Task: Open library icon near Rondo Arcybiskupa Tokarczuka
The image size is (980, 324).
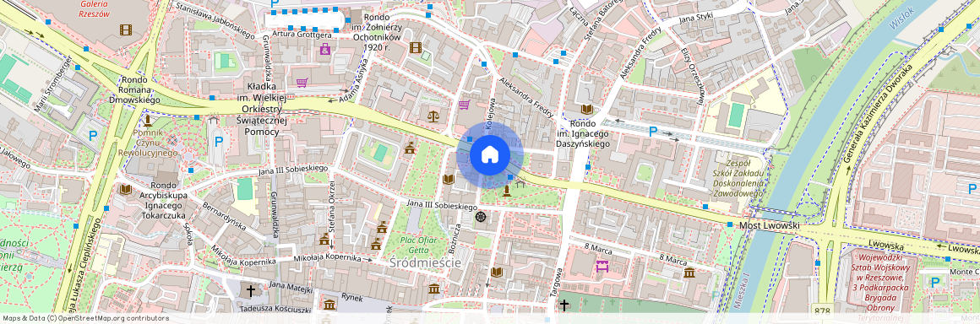Action: click(x=125, y=188)
